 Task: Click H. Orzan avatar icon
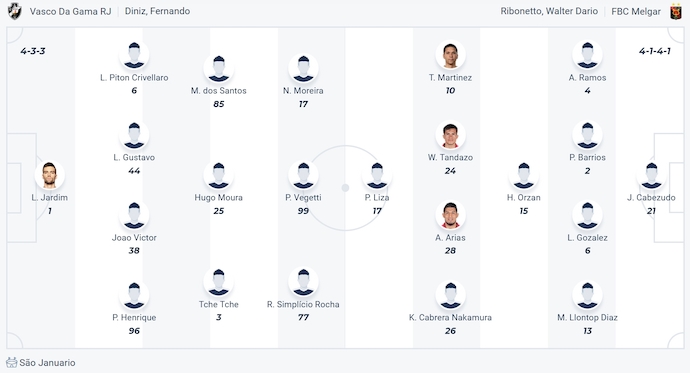click(x=523, y=175)
